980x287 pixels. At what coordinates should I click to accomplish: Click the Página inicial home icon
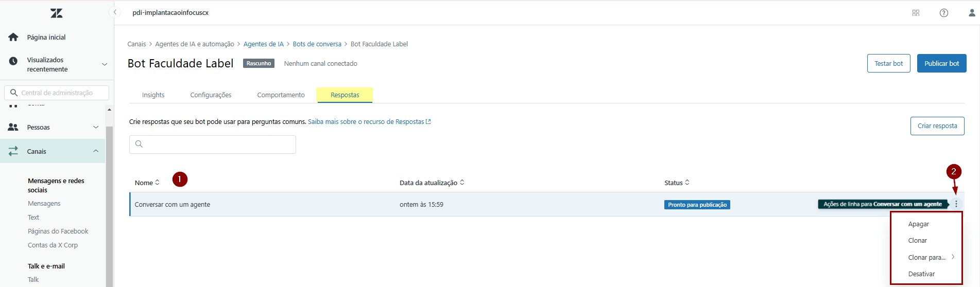(x=13, y=37)
